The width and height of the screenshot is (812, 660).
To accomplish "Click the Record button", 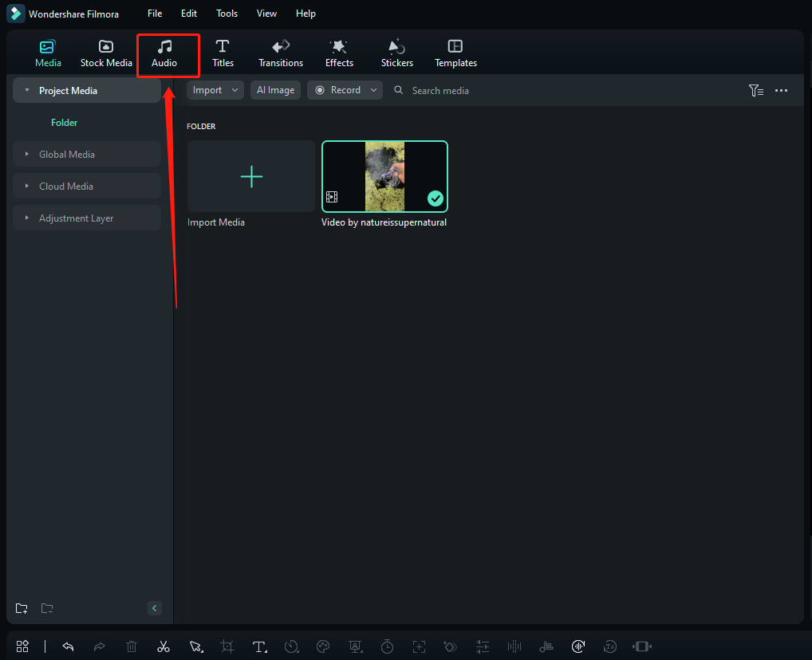I will tap(345, 90).
